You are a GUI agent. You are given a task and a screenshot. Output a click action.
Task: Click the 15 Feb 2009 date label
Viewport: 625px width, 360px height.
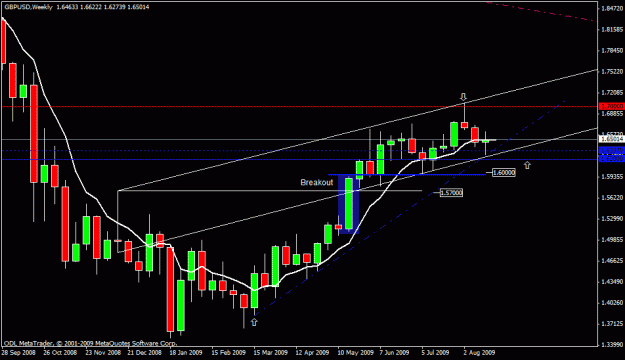pos(228,353)
